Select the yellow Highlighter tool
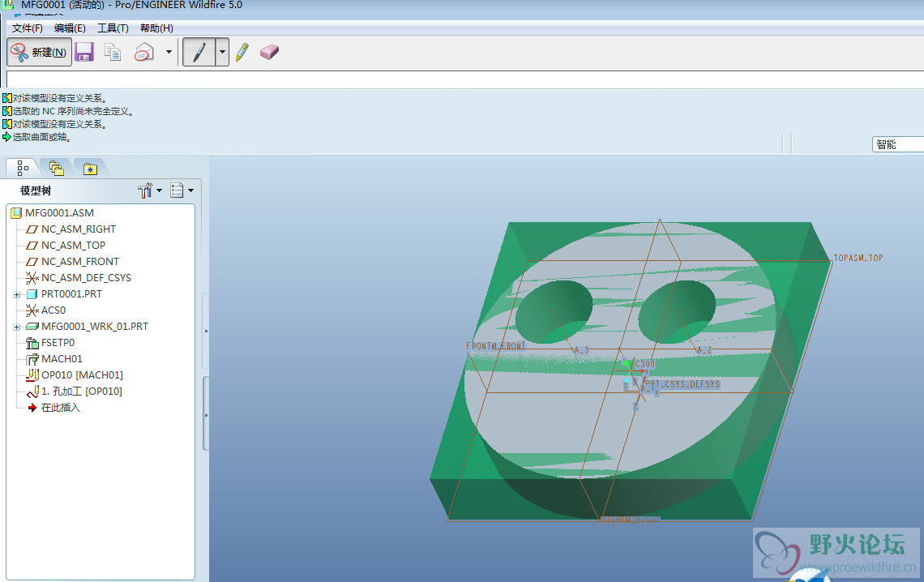Screen dimensions: 924x582 [x=242, y=53]
